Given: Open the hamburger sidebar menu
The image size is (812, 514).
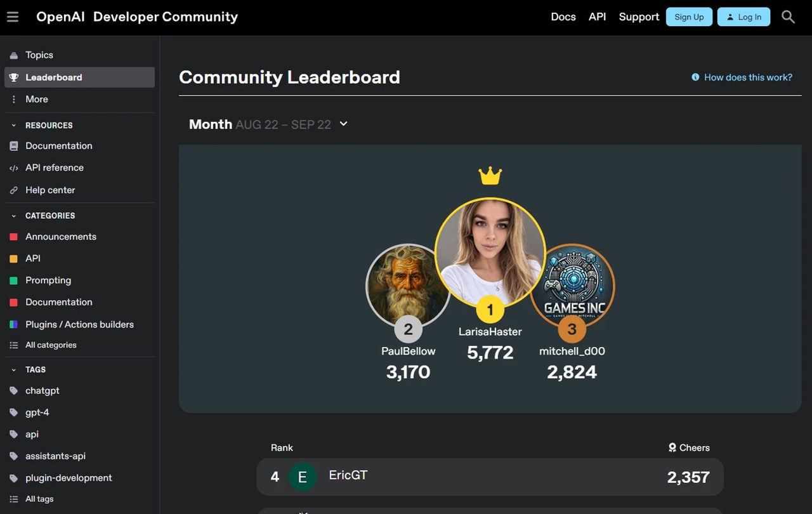Looking at the screenshot, I should 13,17.
